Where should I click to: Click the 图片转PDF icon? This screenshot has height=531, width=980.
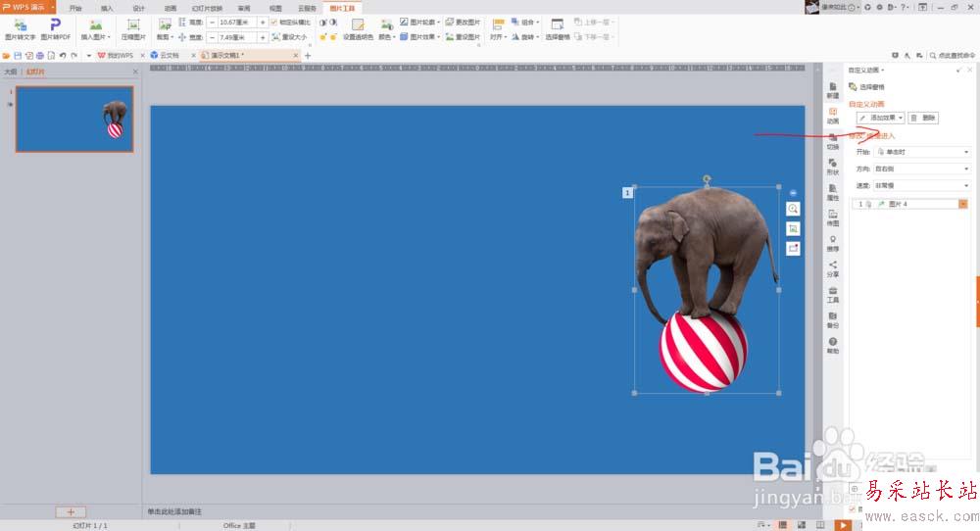tap(55, 24)
